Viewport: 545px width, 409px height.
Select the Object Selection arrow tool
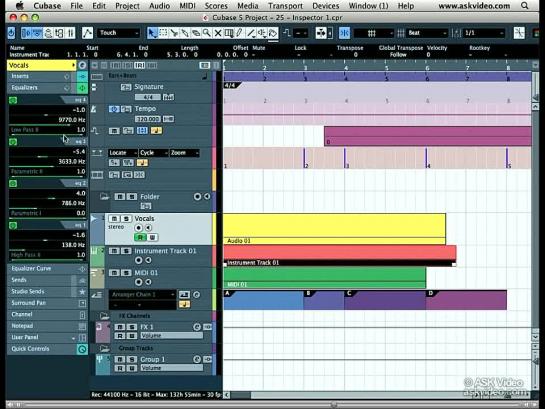[x=152, y=33]
